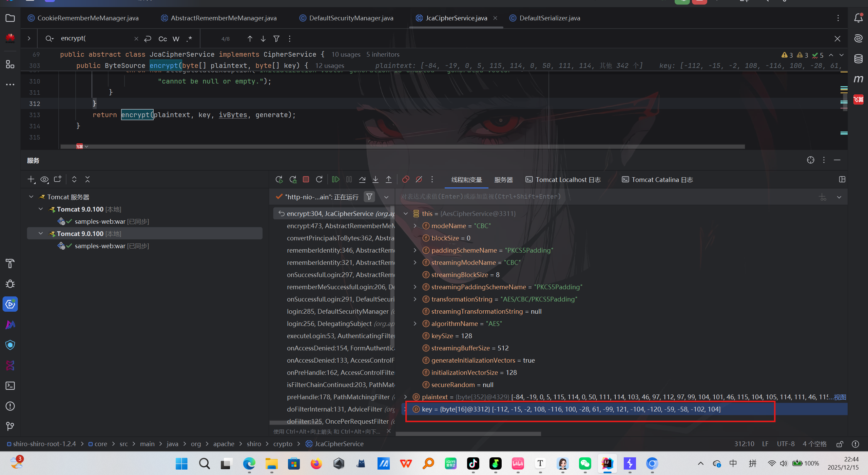Open the Tomcat Catalina 日志 tab
The image size is (868, 475).
(657, 180)
